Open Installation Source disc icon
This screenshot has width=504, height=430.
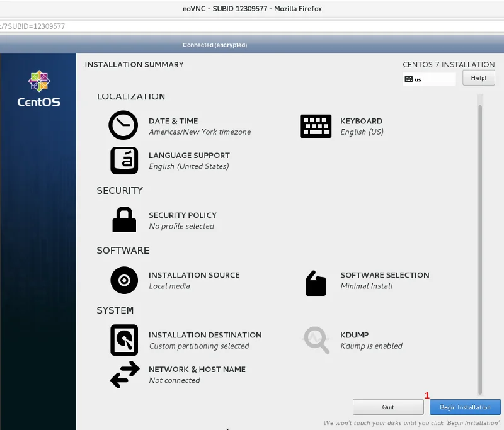123,280
